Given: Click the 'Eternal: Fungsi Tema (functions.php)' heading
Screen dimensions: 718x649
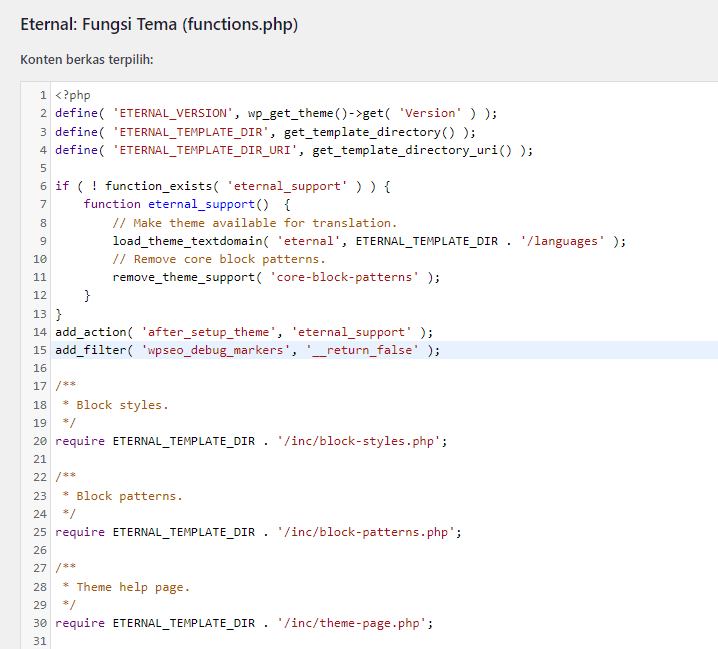Looking at the screenshot, I should (x=159, y=24).
